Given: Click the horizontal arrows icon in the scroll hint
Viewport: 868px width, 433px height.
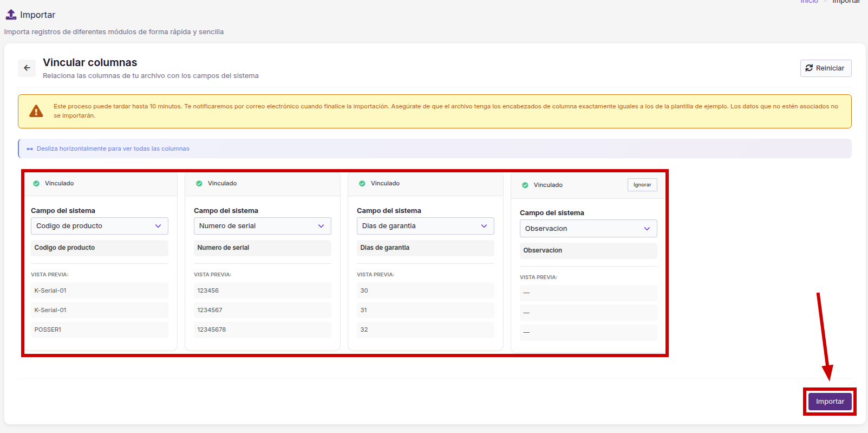Looking at the screenshot, I should tap(30, 149).
